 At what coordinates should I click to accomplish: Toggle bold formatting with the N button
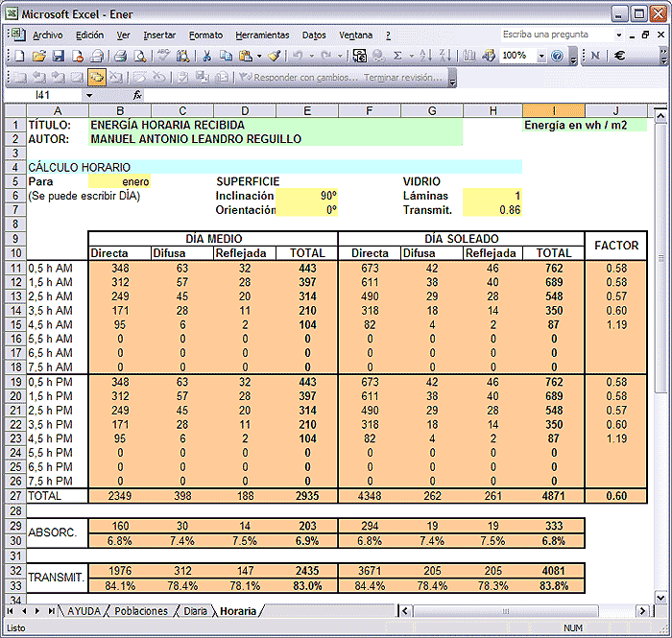[595, 56]
